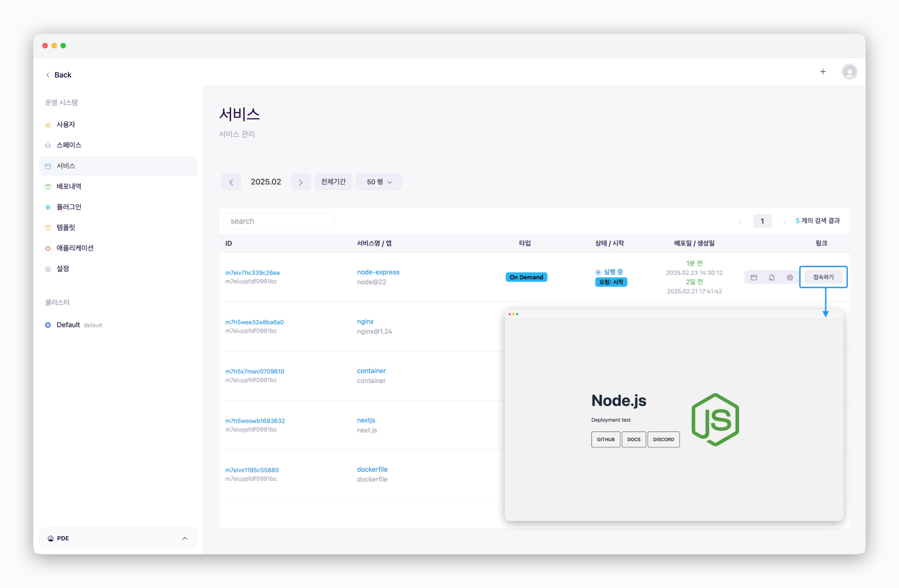
Task: Open 사용자 in the sidebar
Action: click(118, 125)
